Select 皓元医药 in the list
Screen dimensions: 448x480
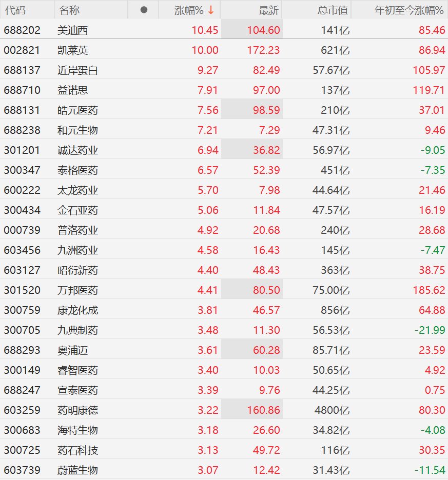point(77,110)
